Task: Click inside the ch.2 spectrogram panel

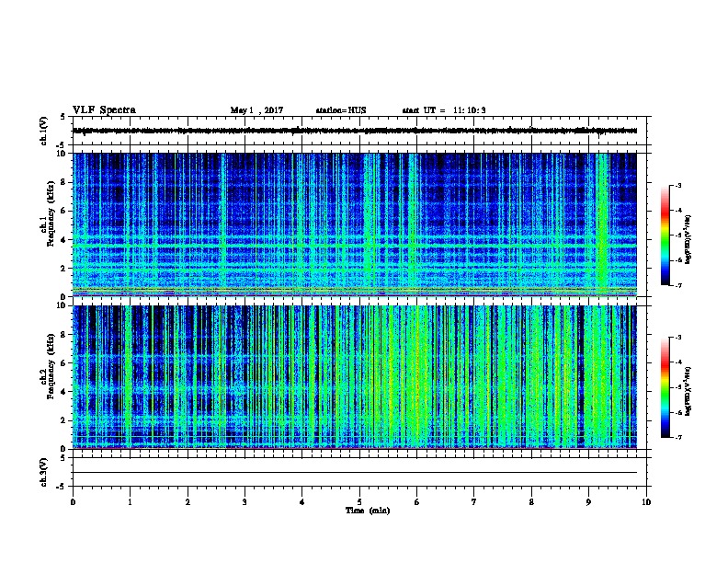Action: (355, 377)
